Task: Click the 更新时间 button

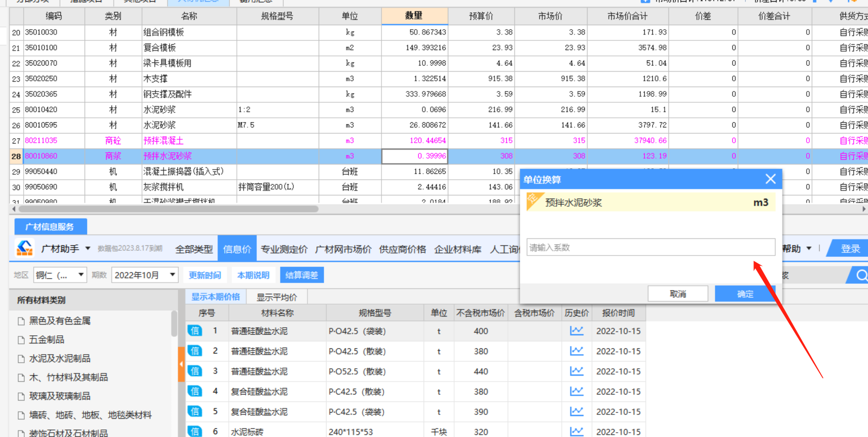Action: [x=204, y=275]
